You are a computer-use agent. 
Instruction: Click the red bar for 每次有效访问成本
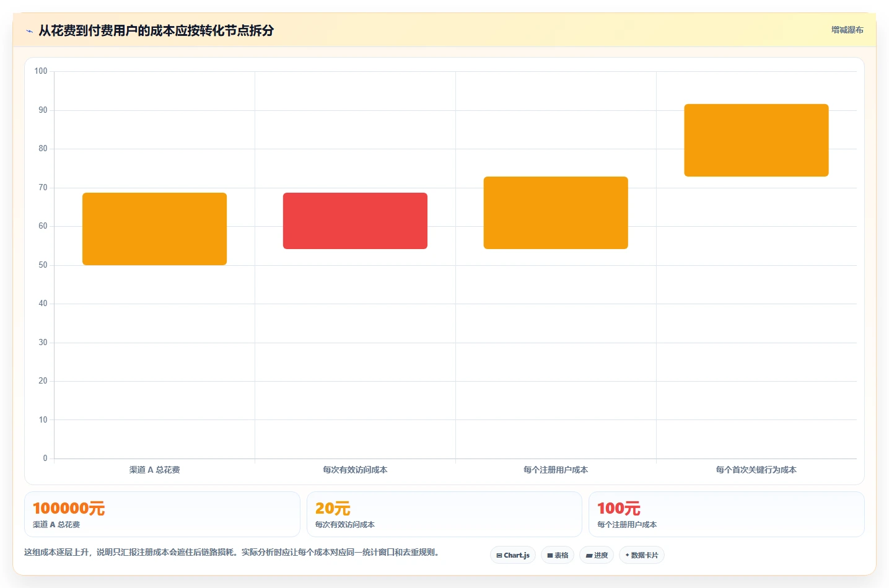(355, 221)
